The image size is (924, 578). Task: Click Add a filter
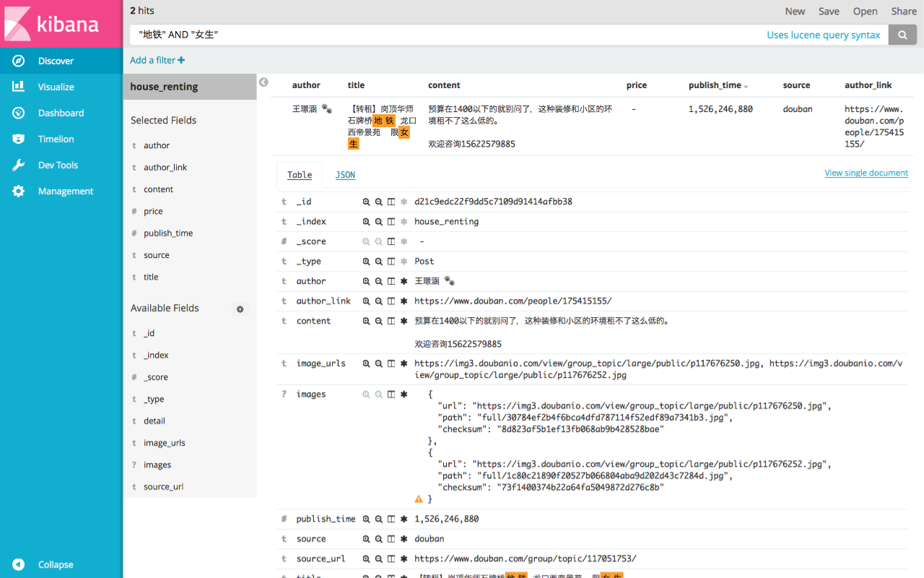(157, 60)
